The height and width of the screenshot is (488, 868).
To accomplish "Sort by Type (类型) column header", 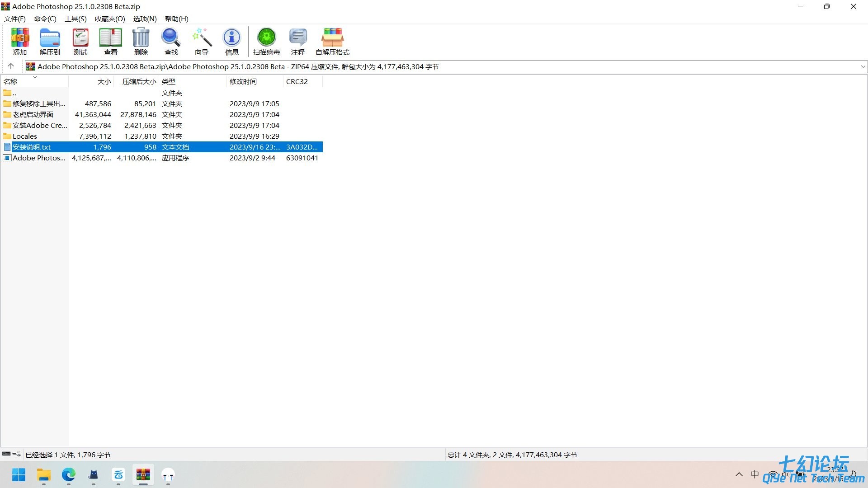I will pos(193,81).
